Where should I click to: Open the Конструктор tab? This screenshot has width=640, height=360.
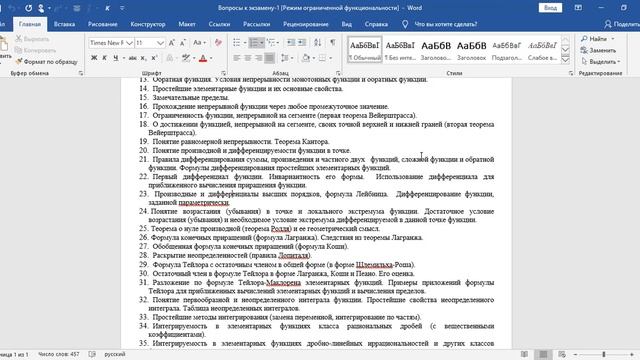coord(148,24)
